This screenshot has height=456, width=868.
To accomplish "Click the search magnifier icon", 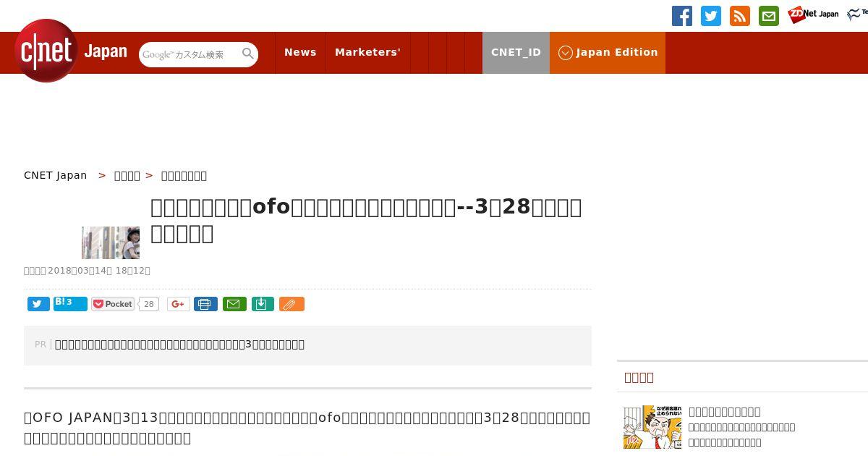I will (248, 54).
